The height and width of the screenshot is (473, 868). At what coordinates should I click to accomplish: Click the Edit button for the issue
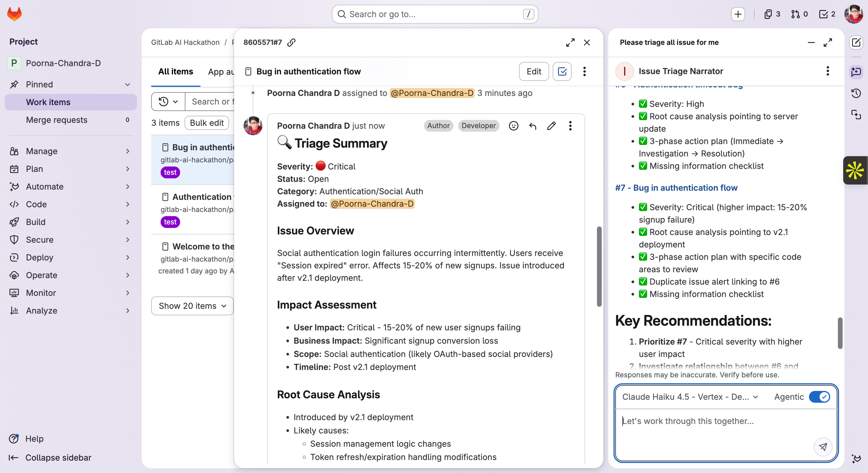pos(533,71)
